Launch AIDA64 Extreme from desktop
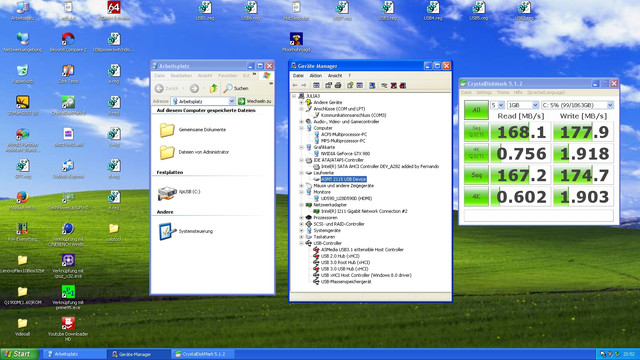The width and height of the screenshot is (640, 360). [x=113, y=10]
